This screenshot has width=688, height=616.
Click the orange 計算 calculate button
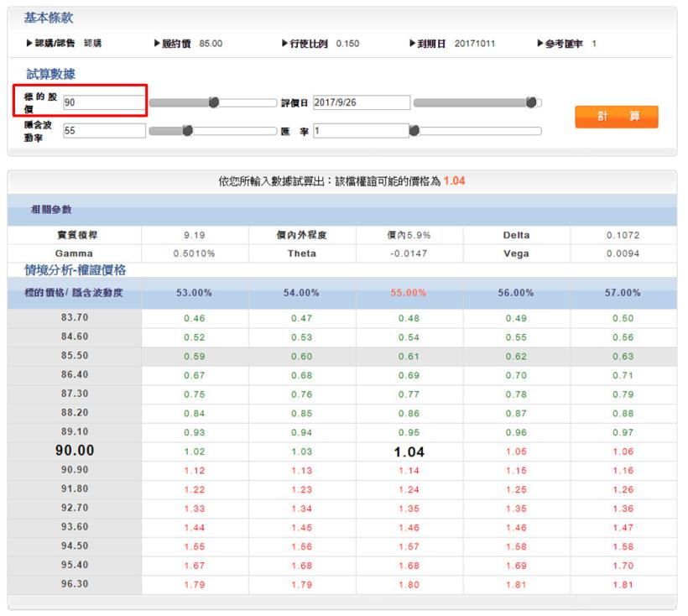[x=616, y=117]
